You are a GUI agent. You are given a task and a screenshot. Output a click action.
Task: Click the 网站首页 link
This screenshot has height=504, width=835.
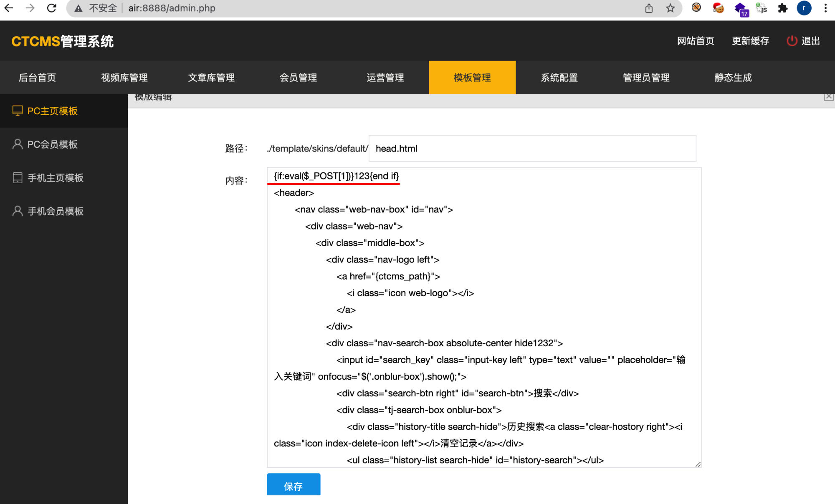pyautogui.click(x=696, y=40)
